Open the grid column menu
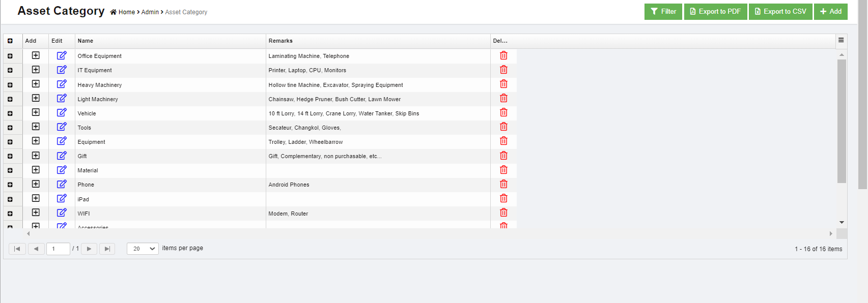868x303 pixels. tap(841, 40)
